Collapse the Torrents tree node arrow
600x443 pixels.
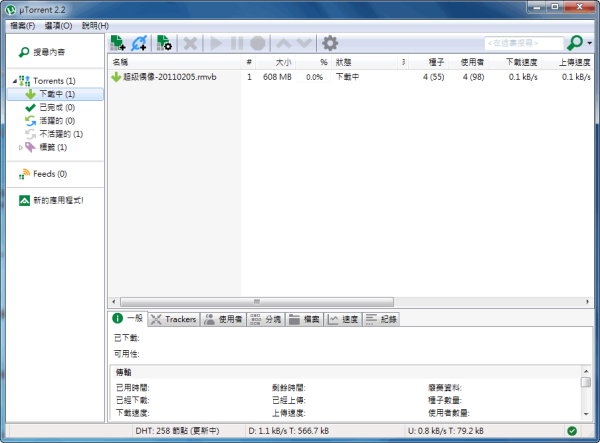point(15,81)
